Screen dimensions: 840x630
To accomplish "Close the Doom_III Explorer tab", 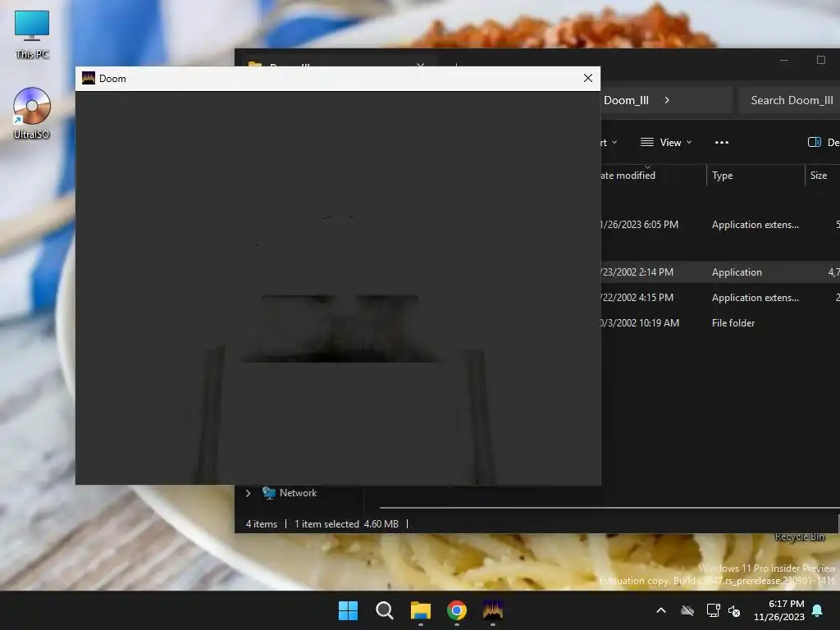I will click(x=420, y=64).
